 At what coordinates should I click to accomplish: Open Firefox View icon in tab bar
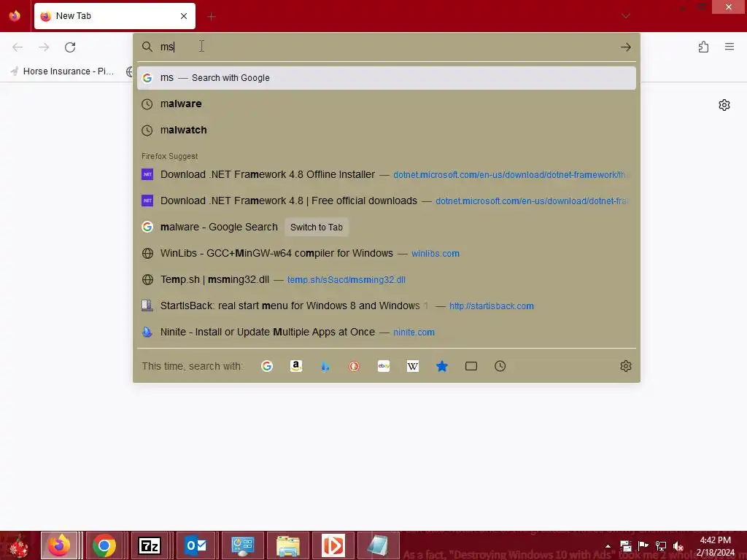pyautogui.click(x=15, y=16)
